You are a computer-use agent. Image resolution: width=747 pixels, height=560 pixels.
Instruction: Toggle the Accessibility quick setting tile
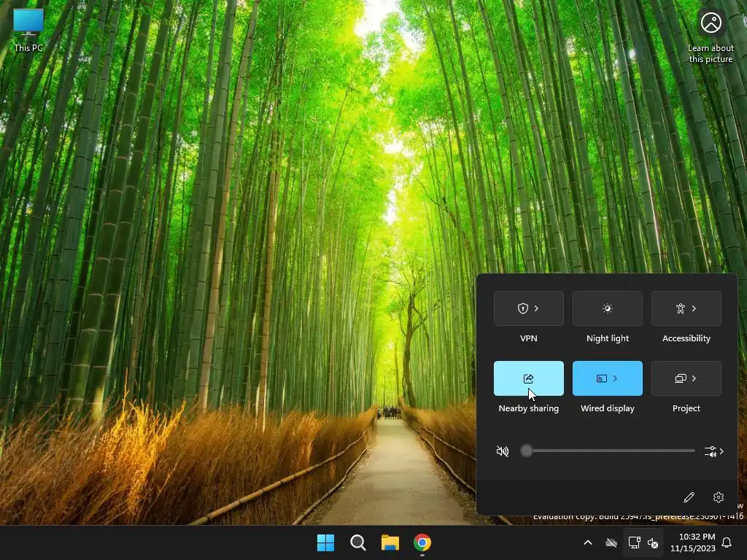(681, 308)
